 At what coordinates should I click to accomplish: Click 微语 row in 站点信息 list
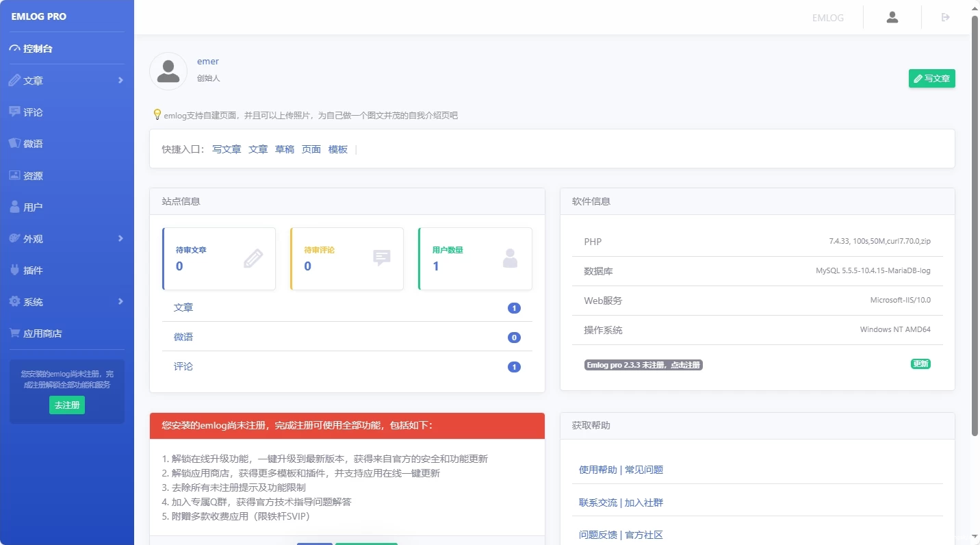point(347,337)
